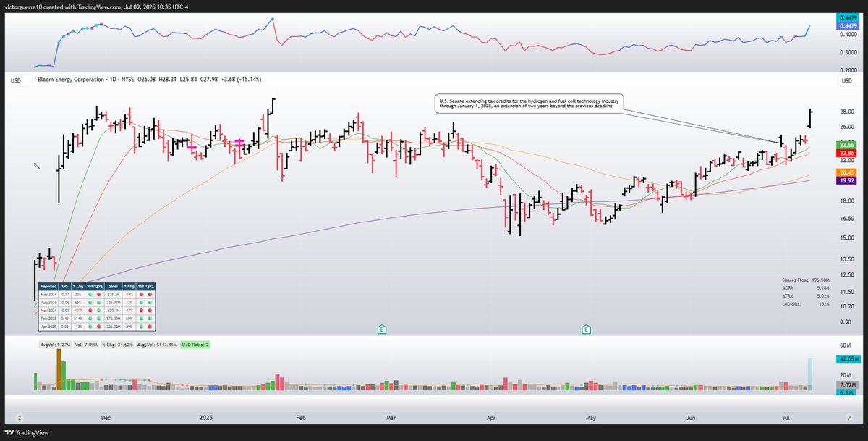This screenshot has width=868, height=441.
Task: Click the 6.1M volume label
Action: click(846, 392)
